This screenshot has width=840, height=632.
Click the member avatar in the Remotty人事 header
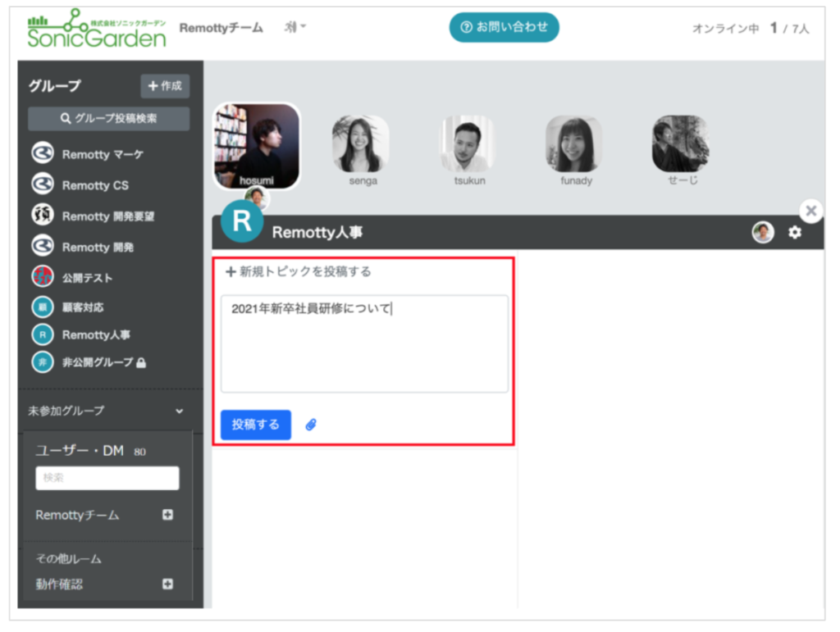click(x=763, y=232)
